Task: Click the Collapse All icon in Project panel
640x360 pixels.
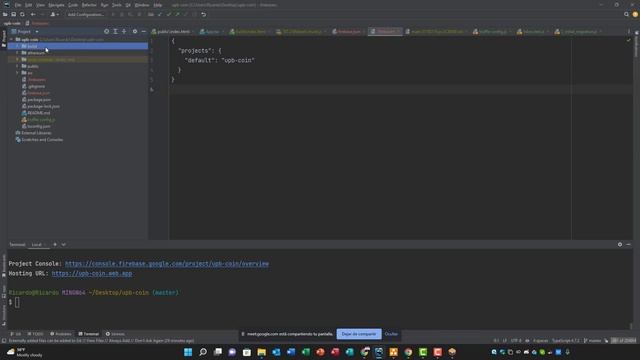Action: (x=124, y=31)
